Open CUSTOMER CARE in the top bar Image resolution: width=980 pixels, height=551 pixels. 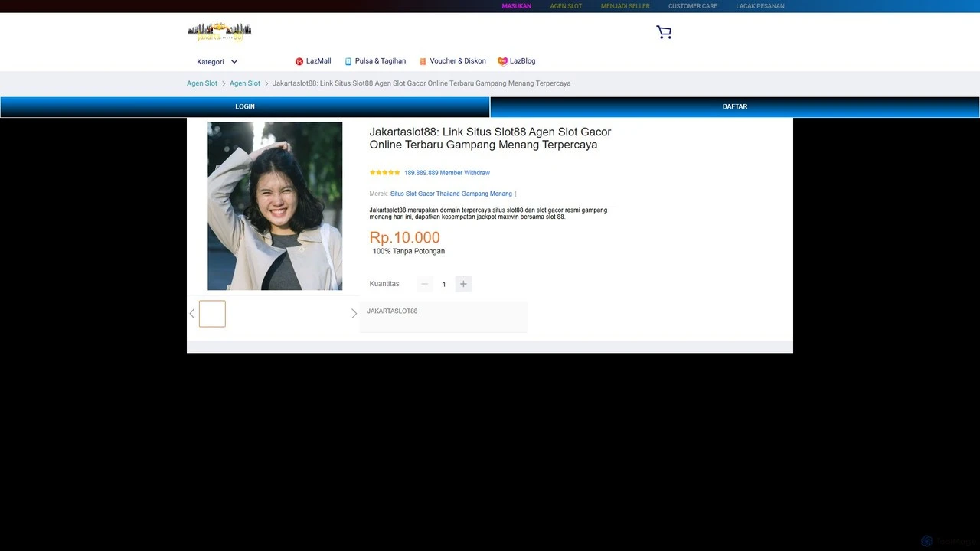(x=693, y=6)
